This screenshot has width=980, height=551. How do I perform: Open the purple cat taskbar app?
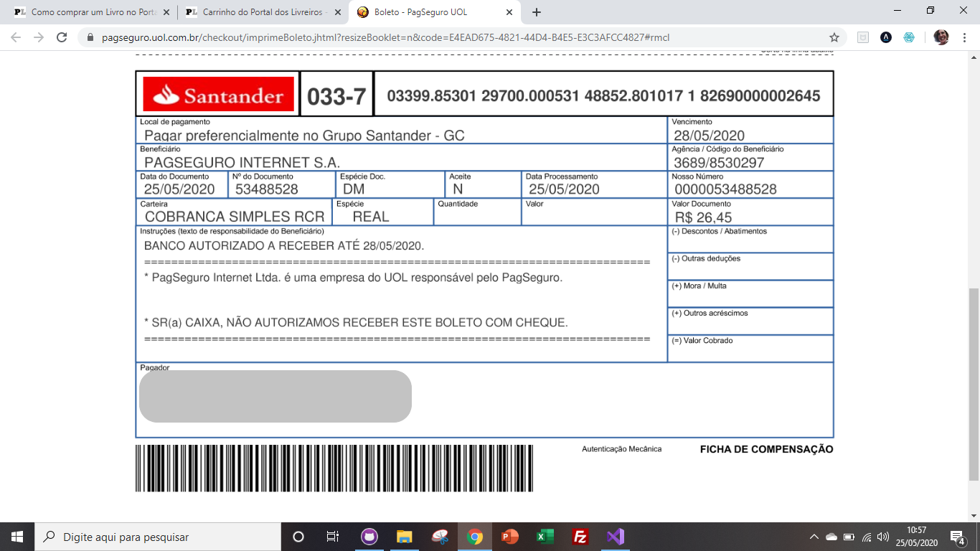(369, 537)
